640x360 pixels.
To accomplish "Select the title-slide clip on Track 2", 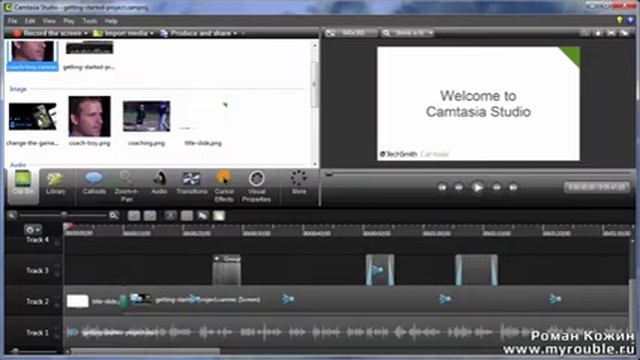I will coord(95,301).
